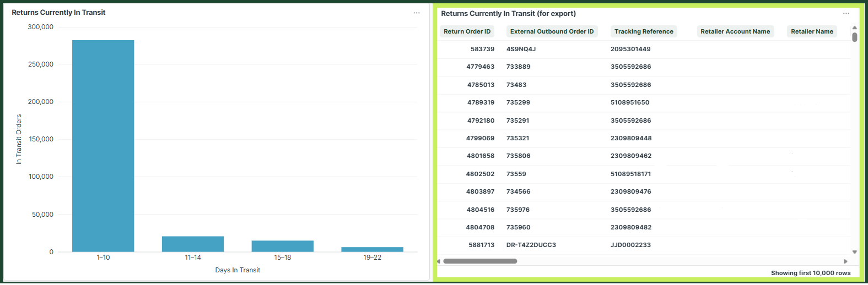Click outbound order ID 4S9NQ4J
868x285 pixels.
click(521, 49)
